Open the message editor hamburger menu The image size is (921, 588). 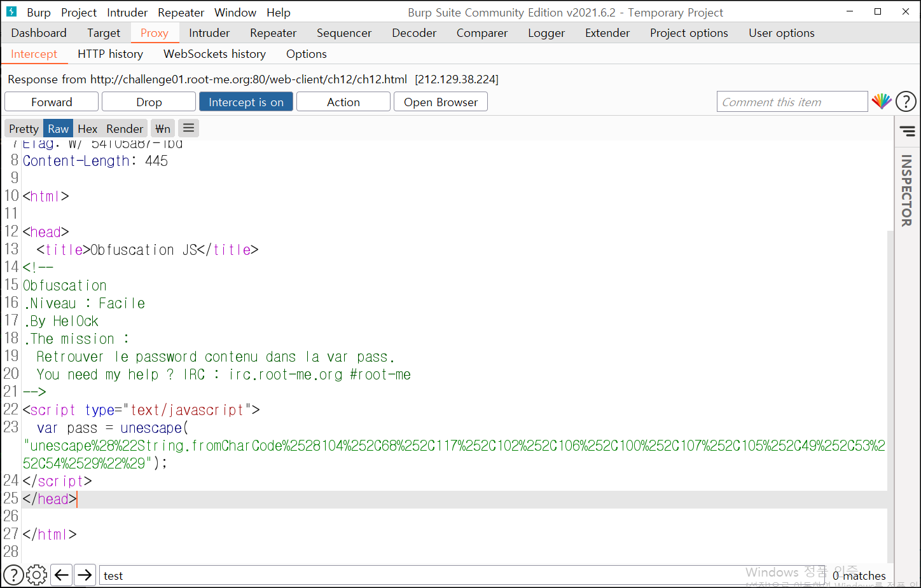tap(188, 128)
